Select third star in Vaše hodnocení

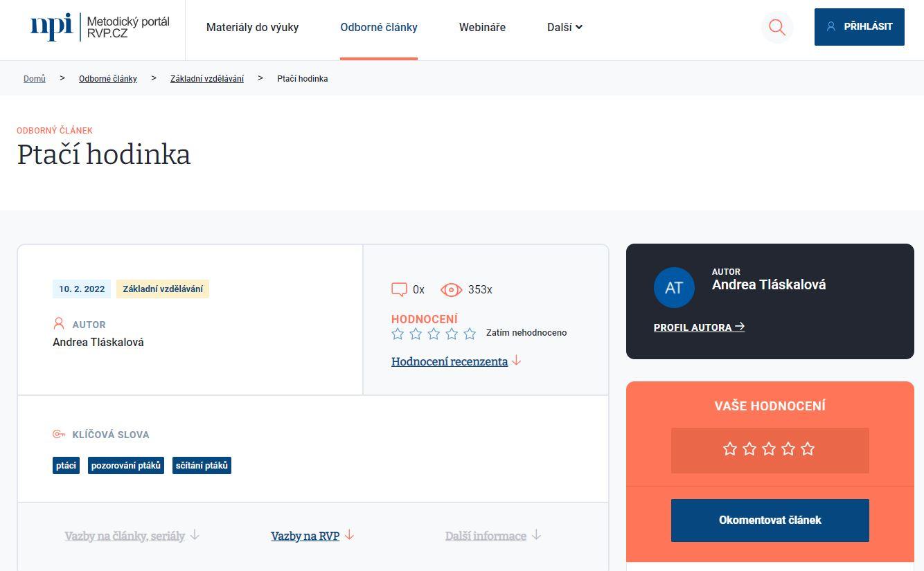[x=769, y=449]
